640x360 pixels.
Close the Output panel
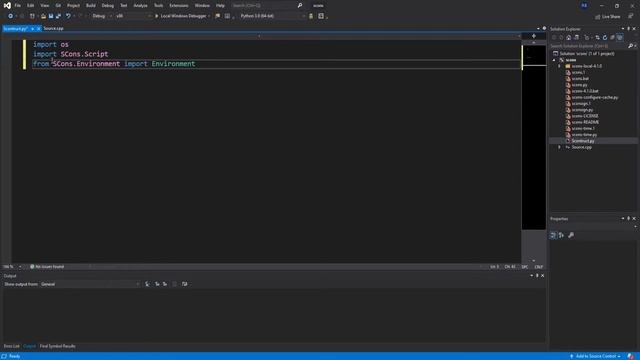point(542,276)
